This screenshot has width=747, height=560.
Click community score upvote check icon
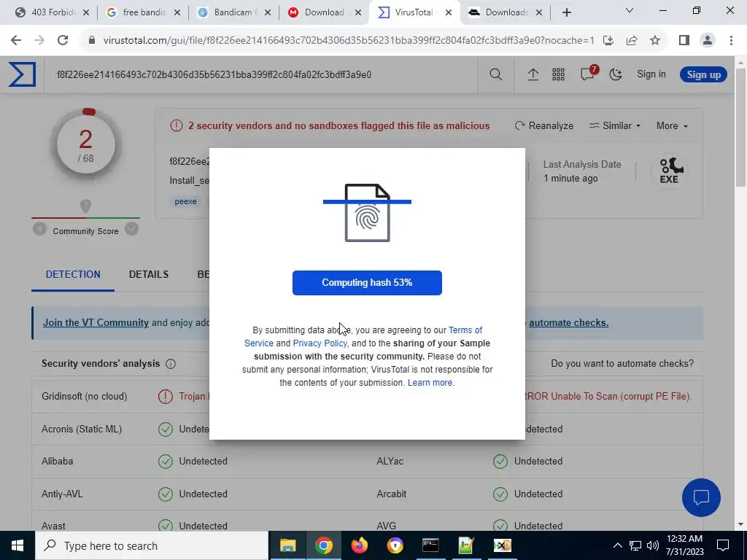pyautogui.click(x=131, y=230)
